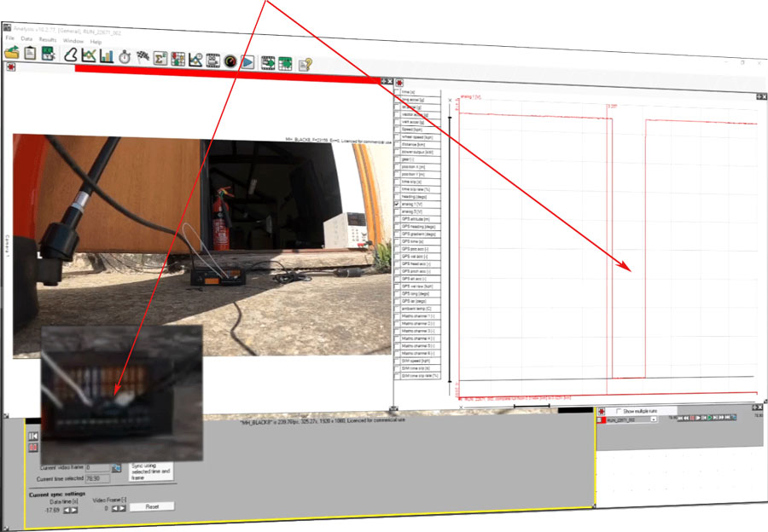Open the Results menu
Image resolution: width=768 pixels, height=532 pixels.
click(x=47, y=40)
